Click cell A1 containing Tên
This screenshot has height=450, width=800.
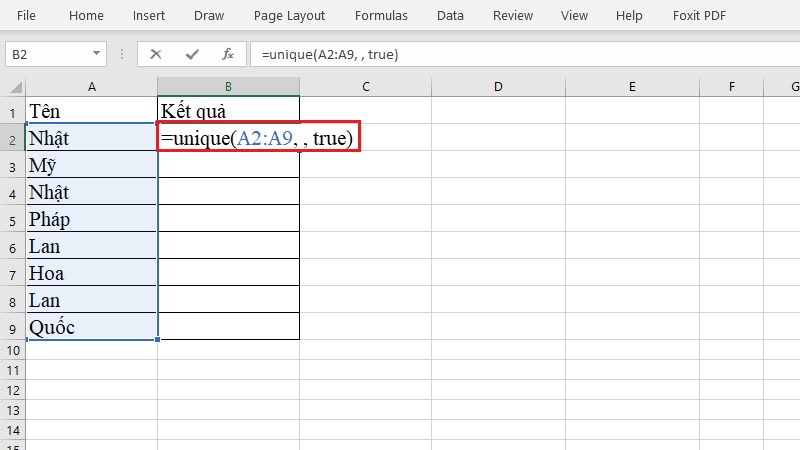[x=91, y=111]
